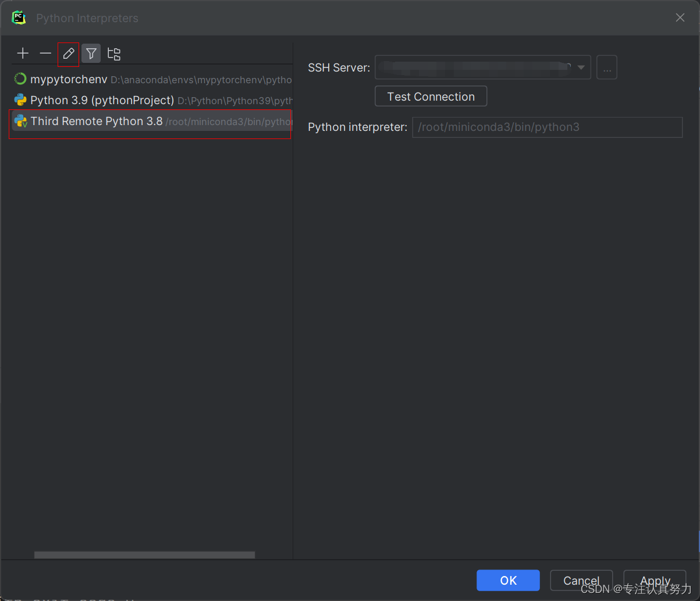Image resolution: width=700 pixels, height=601 pixels.
Task: Click the Python interpreter path field
Action: click(x=547, y=127)
